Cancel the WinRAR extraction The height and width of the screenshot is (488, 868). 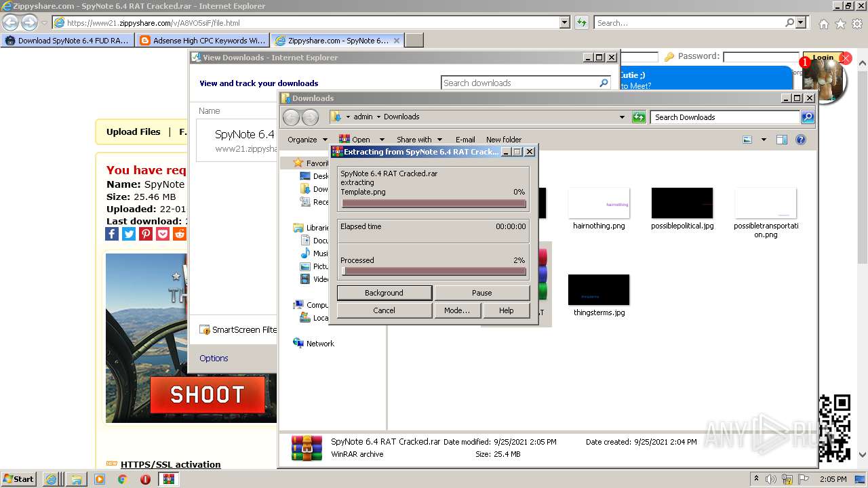(x=384, y=310)
